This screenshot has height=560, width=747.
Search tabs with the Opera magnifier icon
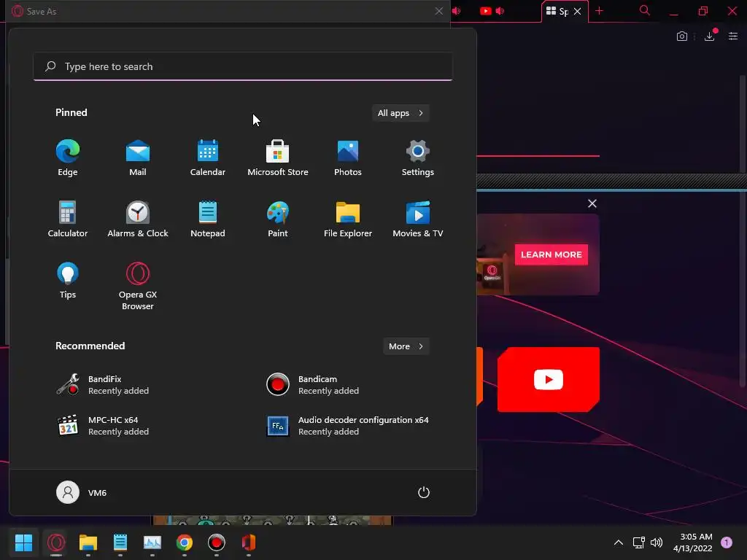point(645,10)
